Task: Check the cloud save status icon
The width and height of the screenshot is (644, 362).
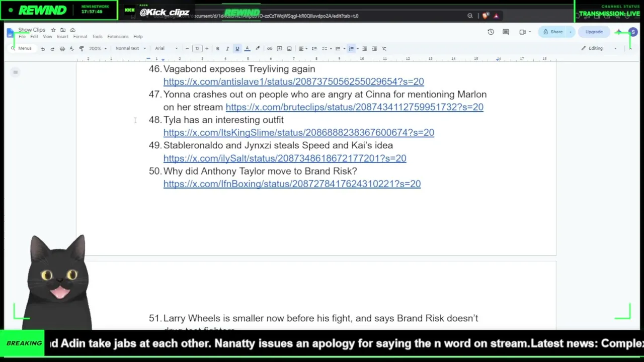Action: [72, 30]
